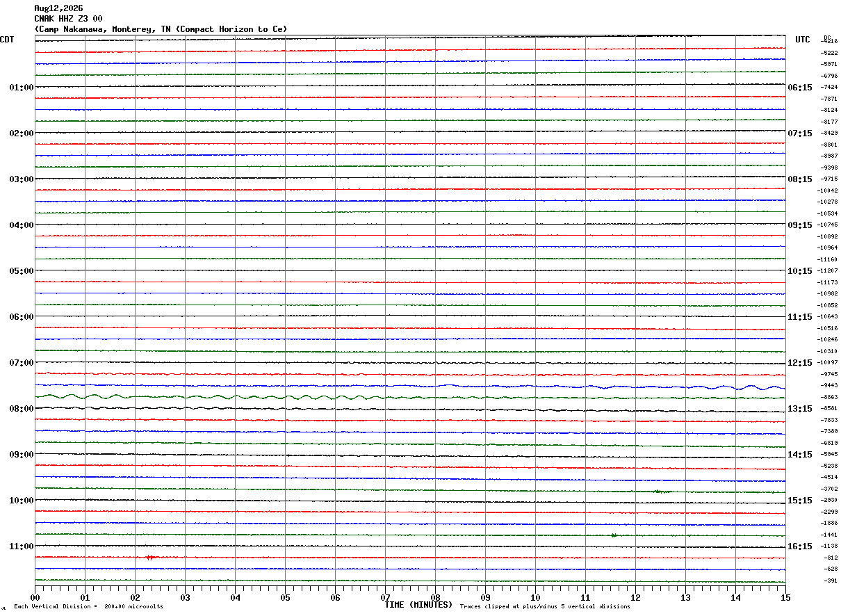Click minute 10 on the time axis
The width and height of the screenshot is (841, 616).
click(535, 597)
